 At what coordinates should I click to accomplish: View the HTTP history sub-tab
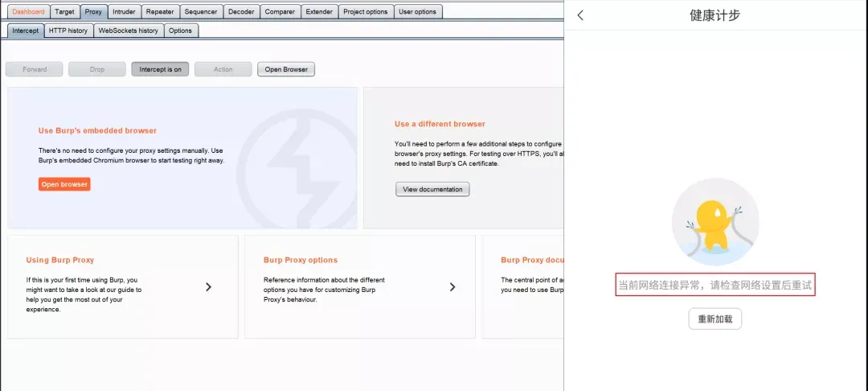[68, 31]
